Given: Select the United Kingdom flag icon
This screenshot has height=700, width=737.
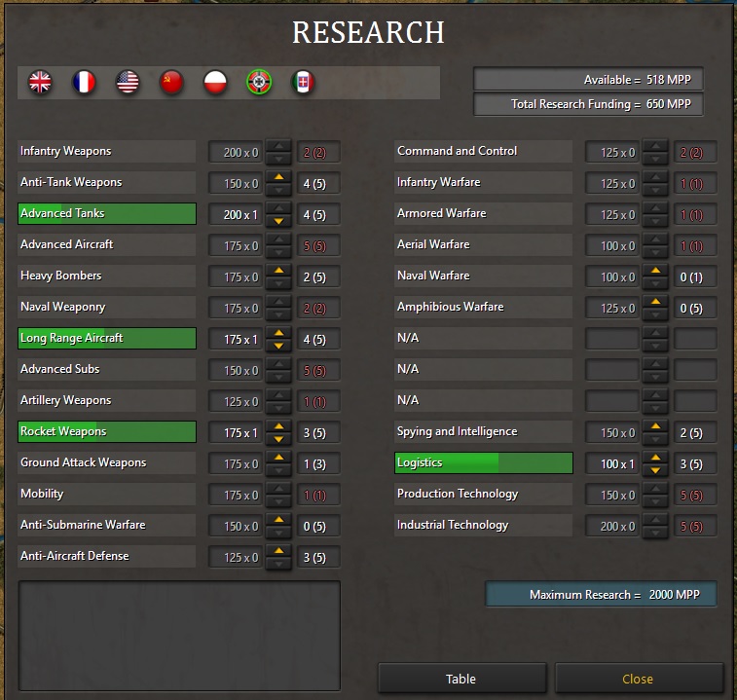Looking at the screenshot, I should coord(40,83).
